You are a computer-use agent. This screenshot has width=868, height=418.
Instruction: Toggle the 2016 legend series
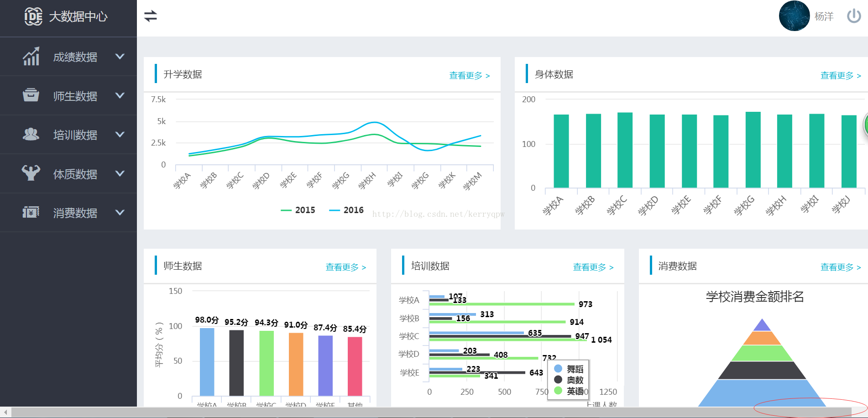coord(346,210)
